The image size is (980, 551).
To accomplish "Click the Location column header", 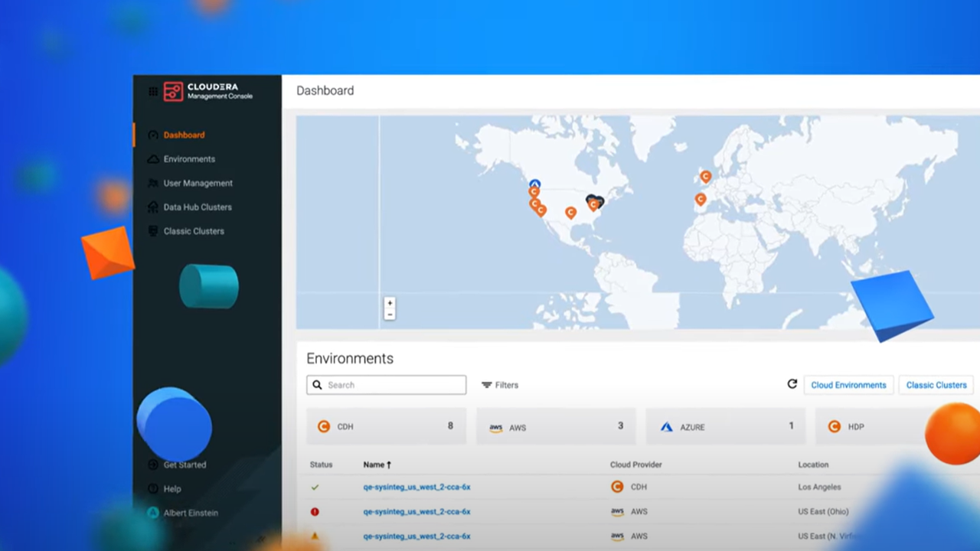I will (813, 465).
